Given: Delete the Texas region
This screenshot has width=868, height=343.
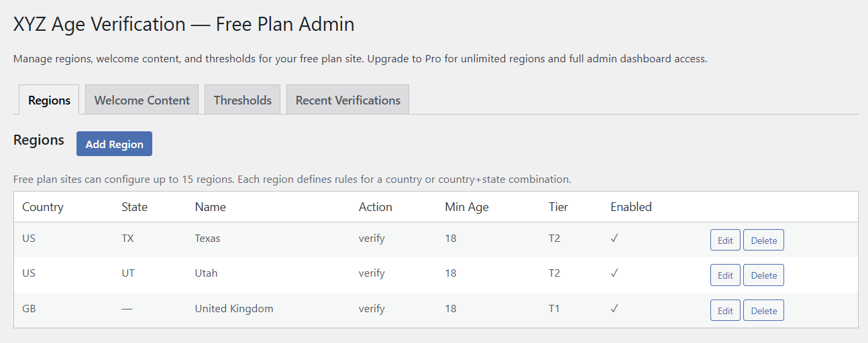Looking at the screenshot, I should [x=763, y=241].
